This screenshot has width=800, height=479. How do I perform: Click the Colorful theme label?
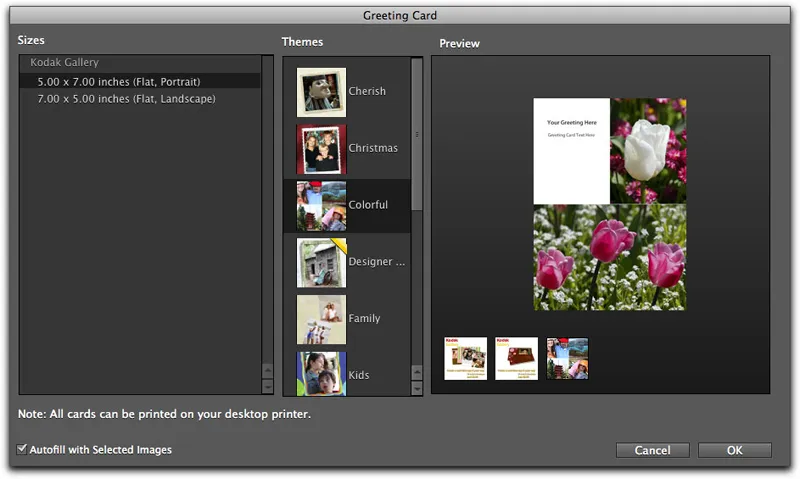368,205
